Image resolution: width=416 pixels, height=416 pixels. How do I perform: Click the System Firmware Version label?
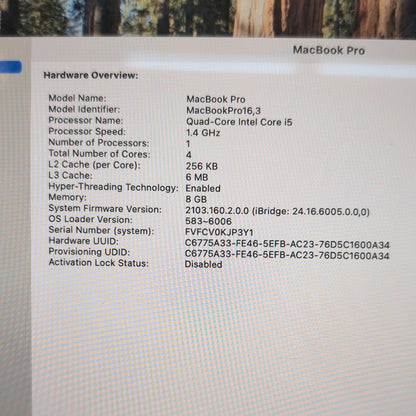(105, 209)
